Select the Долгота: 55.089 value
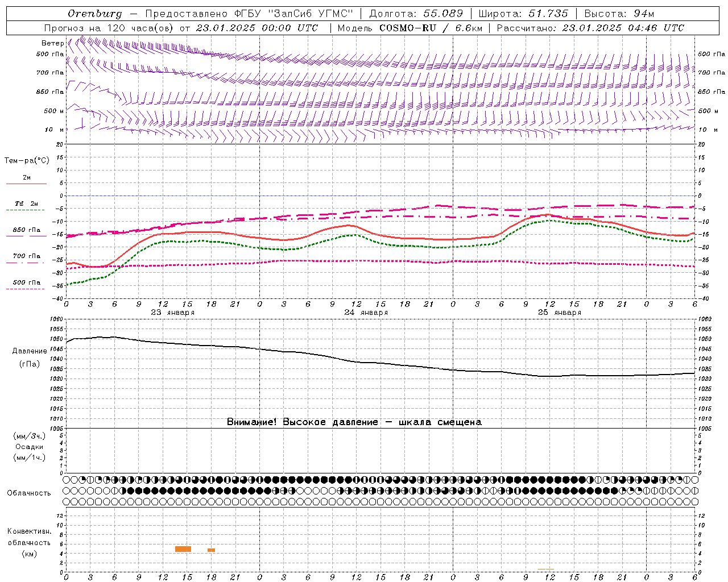The height and width of the screenshot is (582, 728). [x=416, y=14]
